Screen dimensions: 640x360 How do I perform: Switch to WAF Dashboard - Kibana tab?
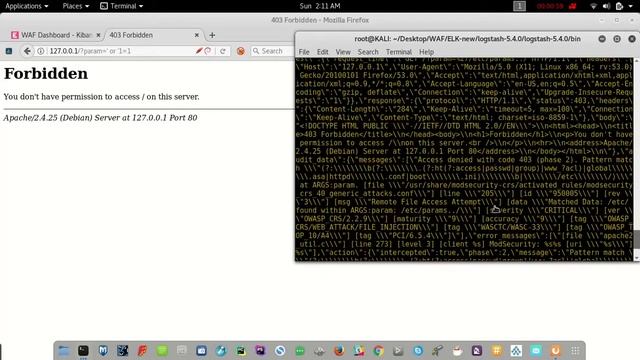click(56, 35)
